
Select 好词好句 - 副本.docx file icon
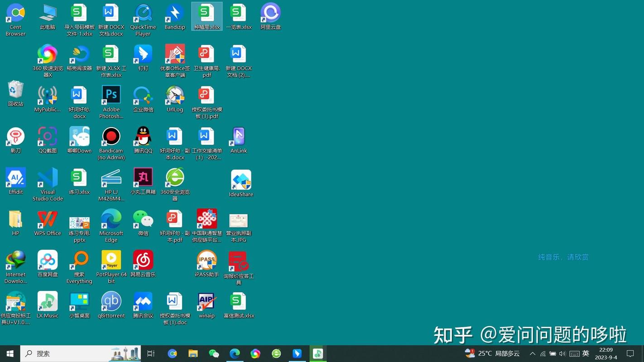pyautogui.click(x=175, y=137)
